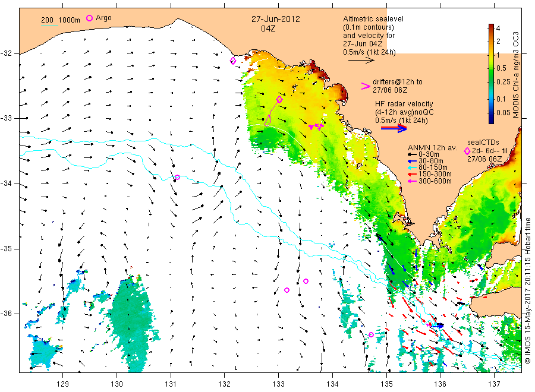Click the longitude axis label '129'
The width and height of the screenshot is (535, 392).
(63, 384)
